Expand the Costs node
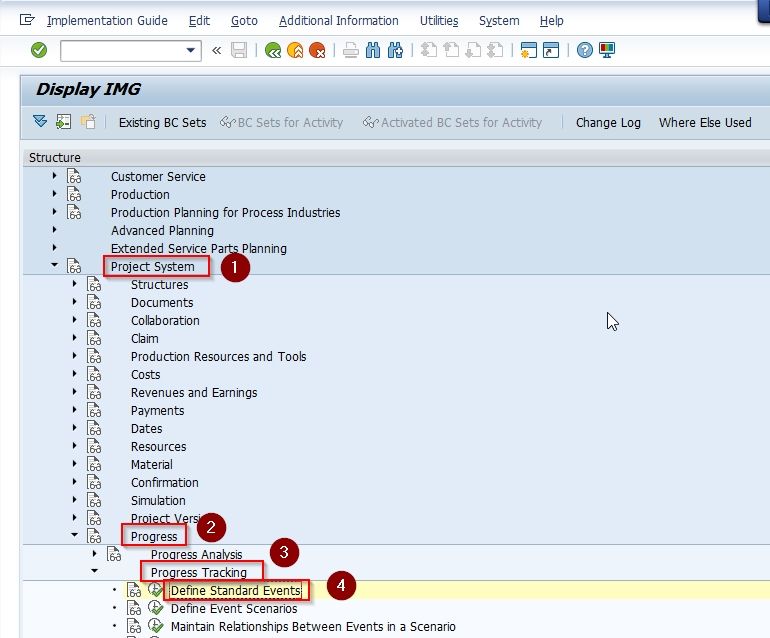Image resolution: width=770 pixels, height=638 pixels. [75, 373]
